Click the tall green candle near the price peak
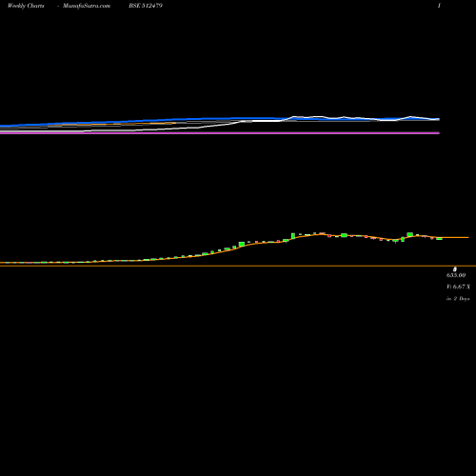The image size is (476, 476). 293,236
